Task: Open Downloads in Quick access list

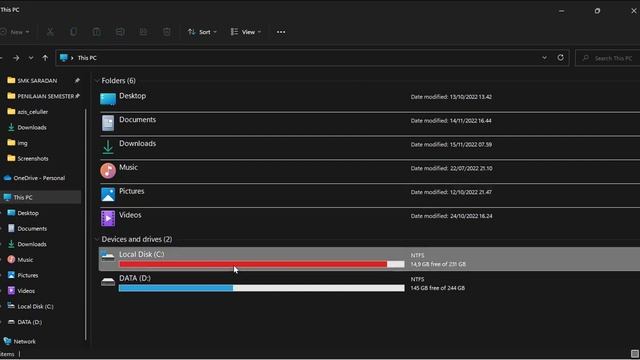Action: point(32,127)
